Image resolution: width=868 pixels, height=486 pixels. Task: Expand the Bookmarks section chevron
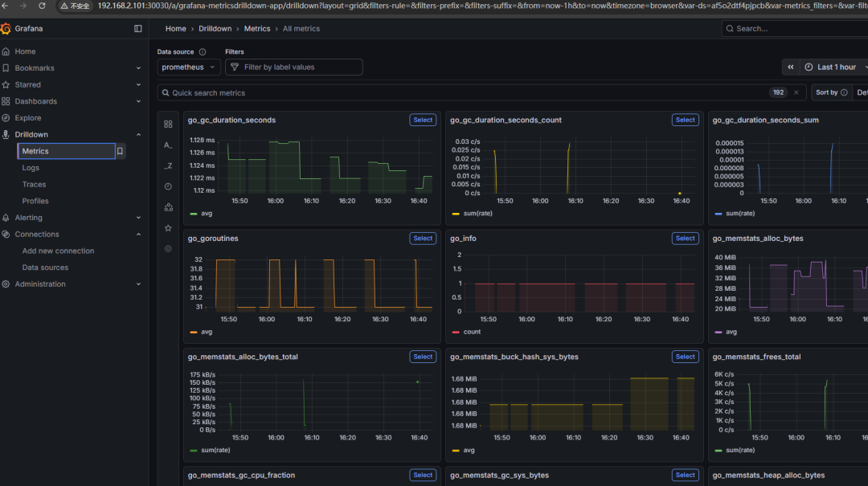pyautogui.click(x=138, y=68)
